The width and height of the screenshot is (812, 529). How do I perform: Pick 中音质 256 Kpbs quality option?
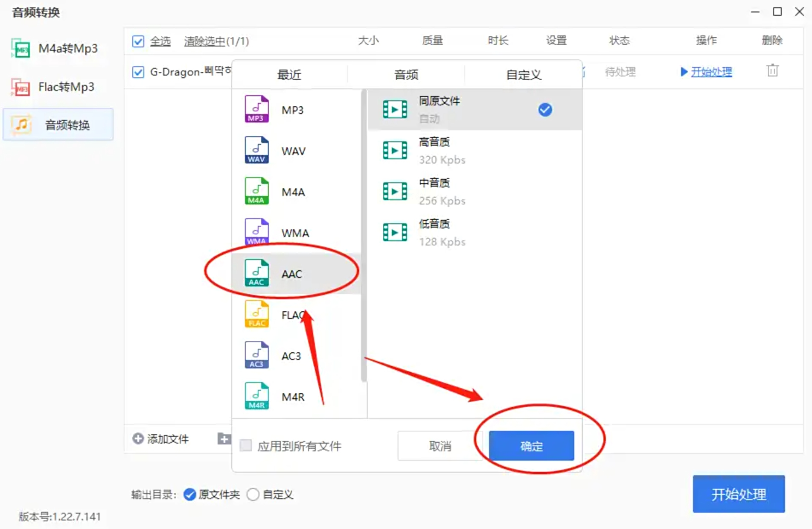pos(474,191)
